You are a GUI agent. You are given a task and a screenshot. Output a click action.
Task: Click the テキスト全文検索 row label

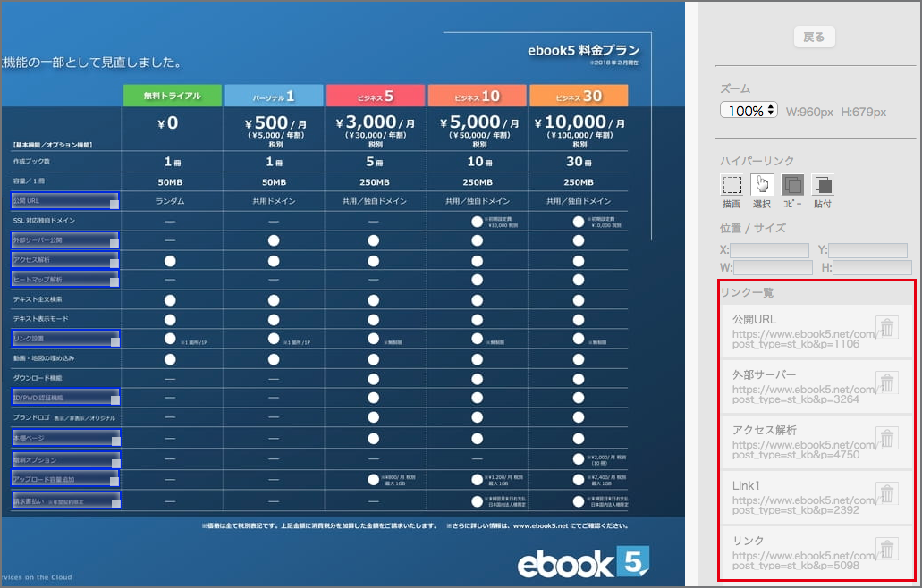tap(38, 299)
